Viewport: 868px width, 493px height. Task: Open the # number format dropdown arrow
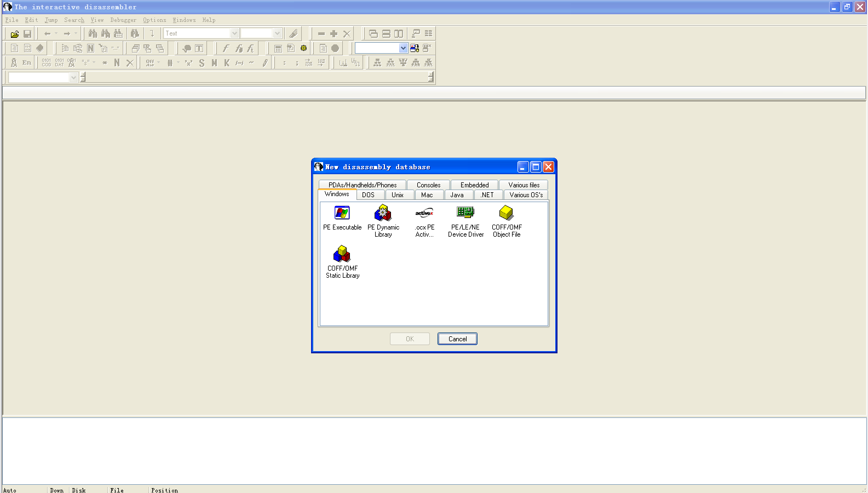pos(178,63)
